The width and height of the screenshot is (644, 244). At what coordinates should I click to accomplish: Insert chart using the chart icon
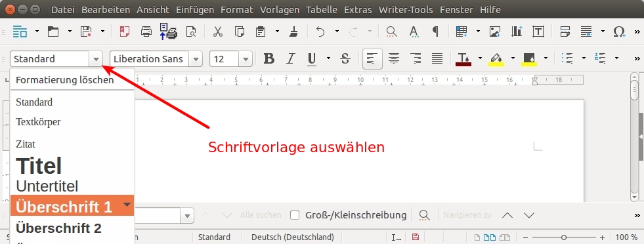pos(517,31)
